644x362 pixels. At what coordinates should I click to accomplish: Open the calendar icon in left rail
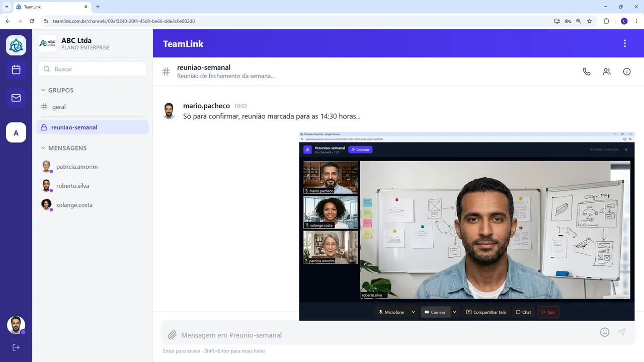(x=16, y=70)
